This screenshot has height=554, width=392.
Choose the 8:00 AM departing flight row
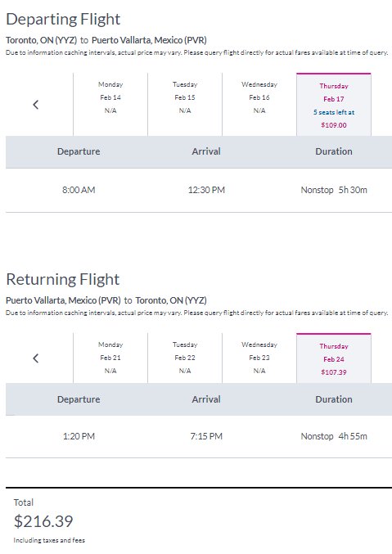199,190
